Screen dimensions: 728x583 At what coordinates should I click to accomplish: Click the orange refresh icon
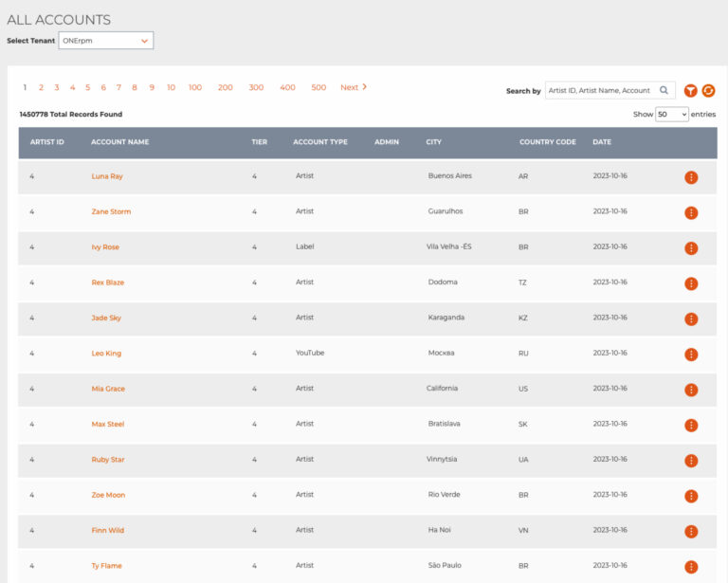[708, 91]
